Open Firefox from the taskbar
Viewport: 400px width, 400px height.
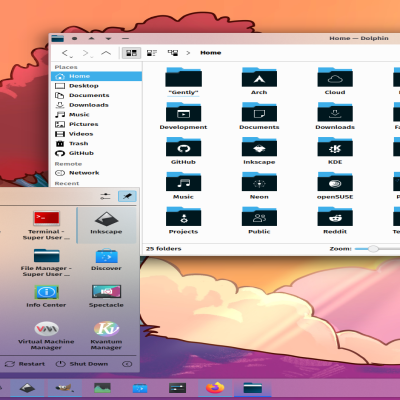tap(215, 388)
